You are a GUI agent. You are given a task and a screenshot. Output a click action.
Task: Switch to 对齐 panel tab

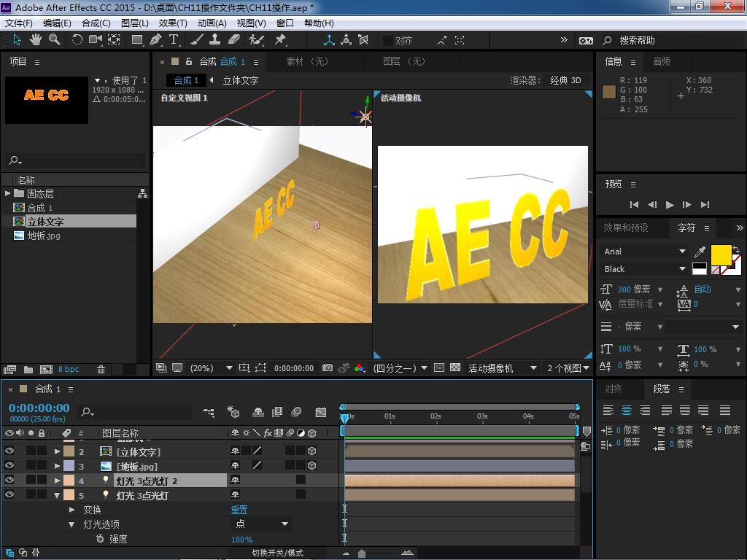tap(613, 389)
